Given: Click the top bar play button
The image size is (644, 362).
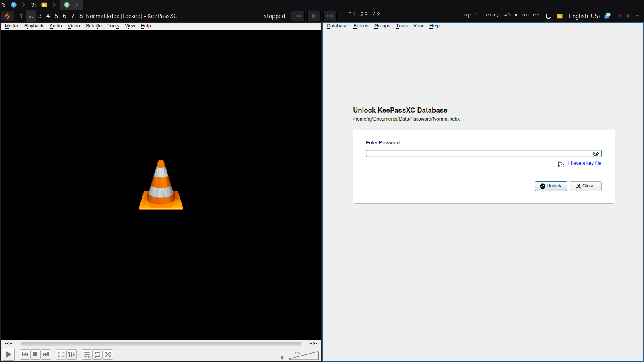Looking at the screenshot, I should tap(314, 16).
